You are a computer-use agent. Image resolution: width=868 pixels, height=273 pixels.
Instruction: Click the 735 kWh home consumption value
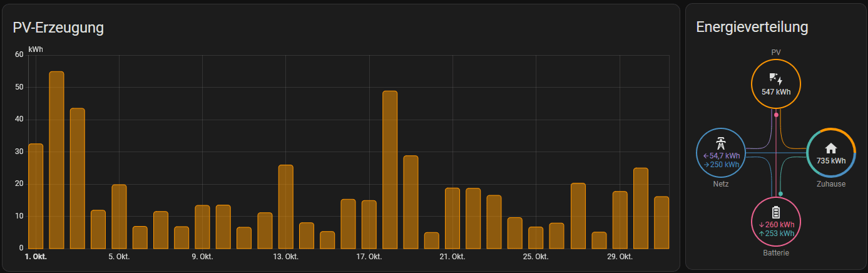831,161
